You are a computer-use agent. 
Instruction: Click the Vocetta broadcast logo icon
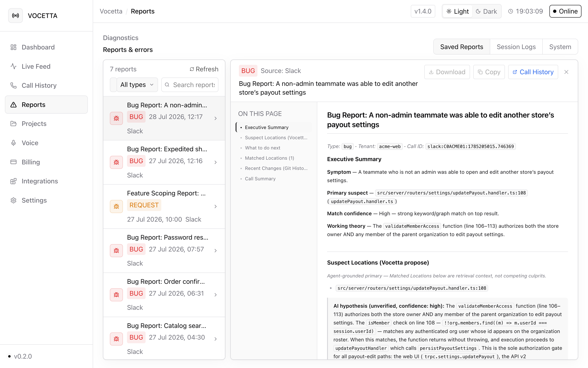[15, 16]
